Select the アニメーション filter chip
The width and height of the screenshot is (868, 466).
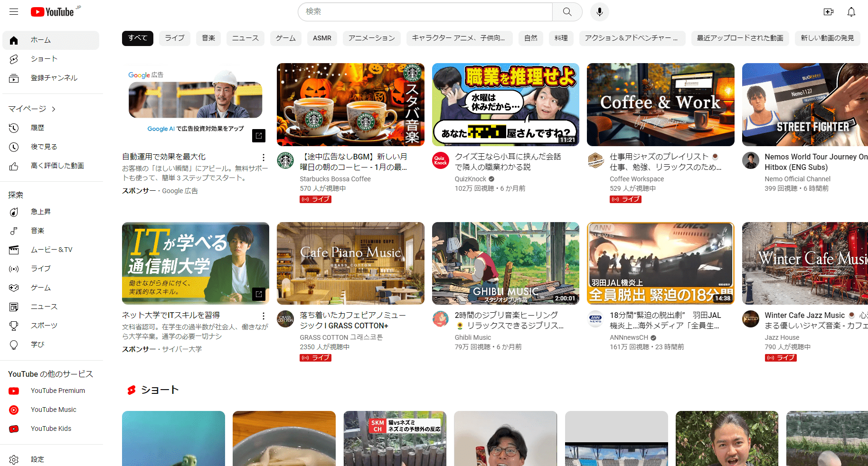click(x=372, y=38)
